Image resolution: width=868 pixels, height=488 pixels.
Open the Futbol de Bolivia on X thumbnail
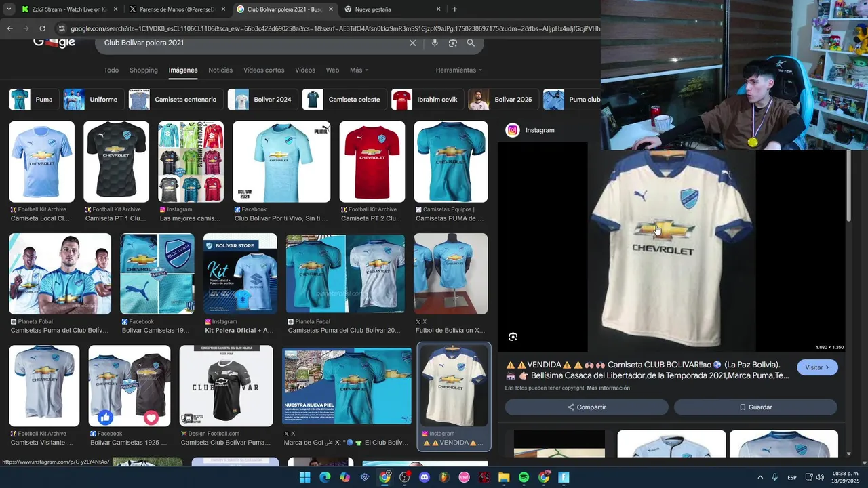[x=451, y=274]
